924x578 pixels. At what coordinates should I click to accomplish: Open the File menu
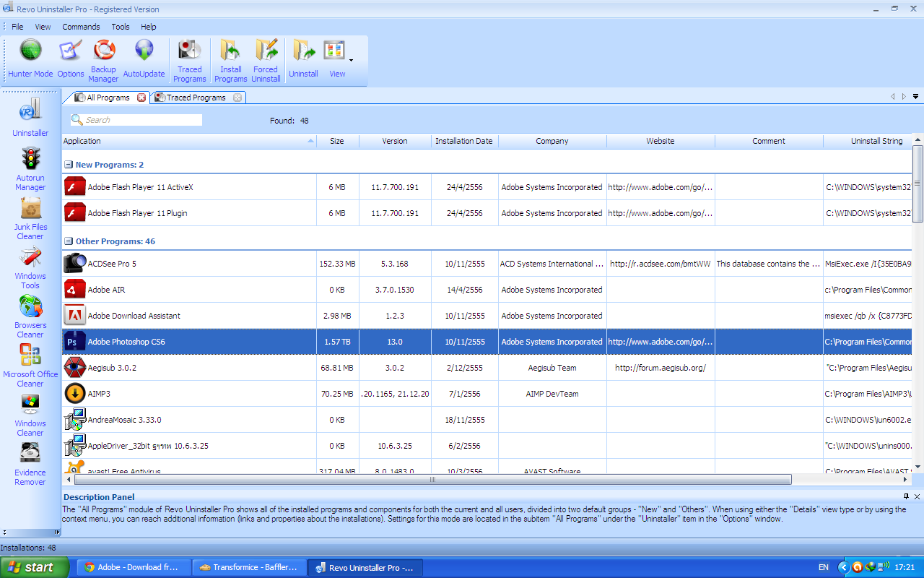pyautogui.click(x=17, y=27)
